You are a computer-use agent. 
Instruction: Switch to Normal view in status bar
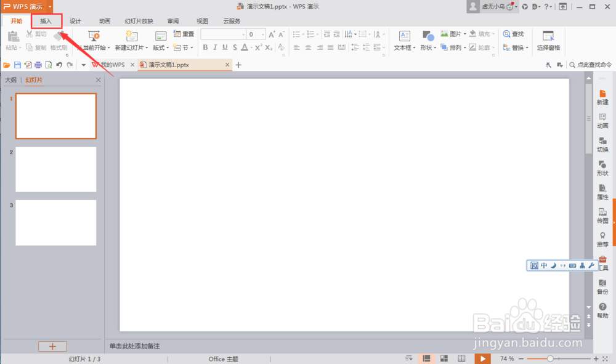[426, 358]
